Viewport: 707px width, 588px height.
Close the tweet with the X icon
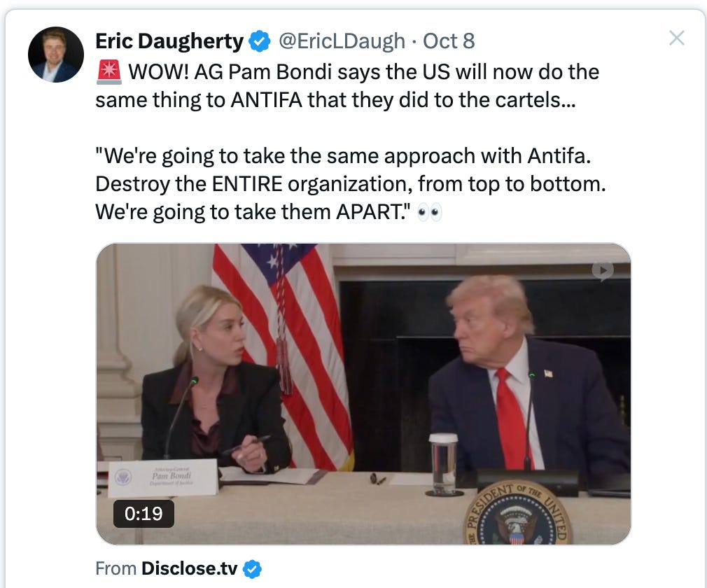(x=677, y=38)
